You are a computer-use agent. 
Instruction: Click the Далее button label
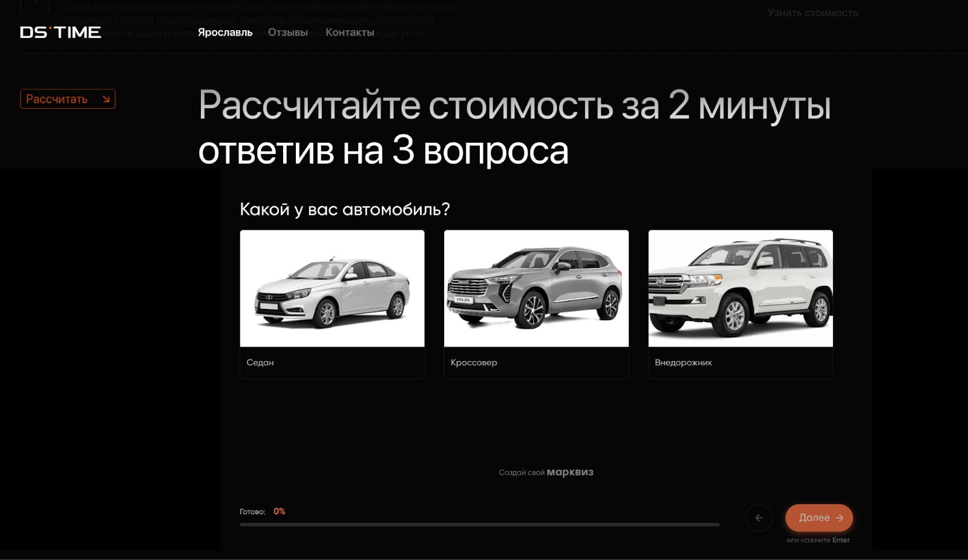coord(814,518)
